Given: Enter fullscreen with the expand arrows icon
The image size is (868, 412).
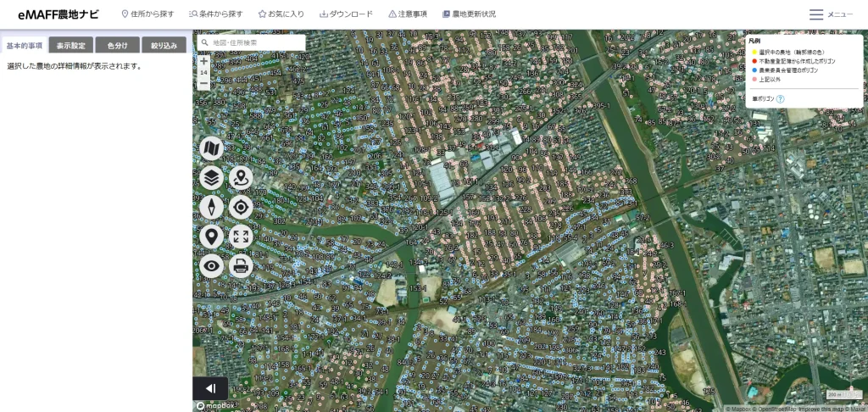Looking at the screenshot, I should coord(241,237).
